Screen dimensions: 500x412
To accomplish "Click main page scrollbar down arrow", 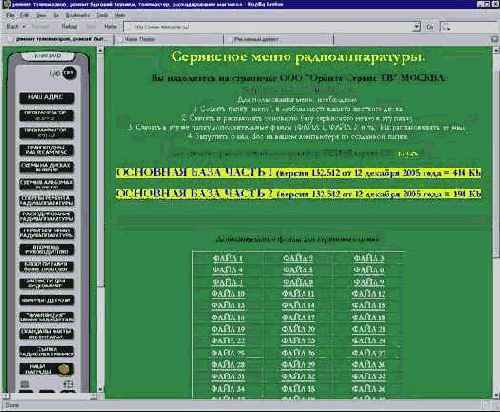I will tap(496, 395).
